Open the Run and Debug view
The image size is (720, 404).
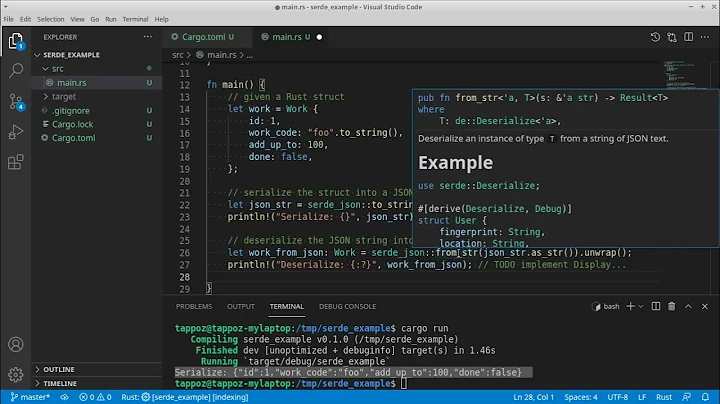pyautogui.click(x=16, y=132)
